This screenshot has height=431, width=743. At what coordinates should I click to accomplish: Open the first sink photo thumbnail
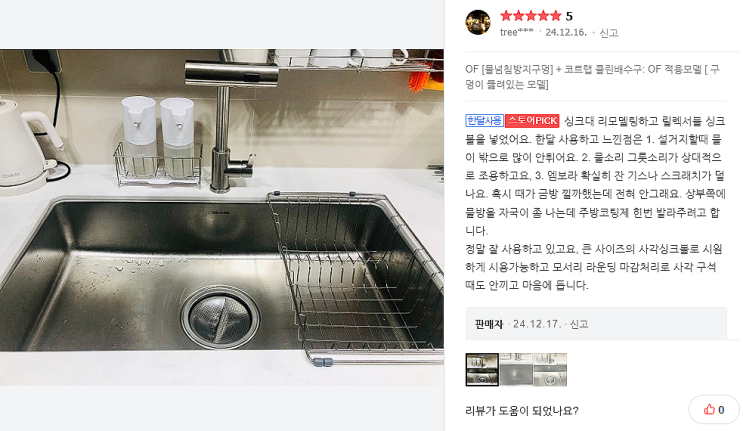coord(482,369)
